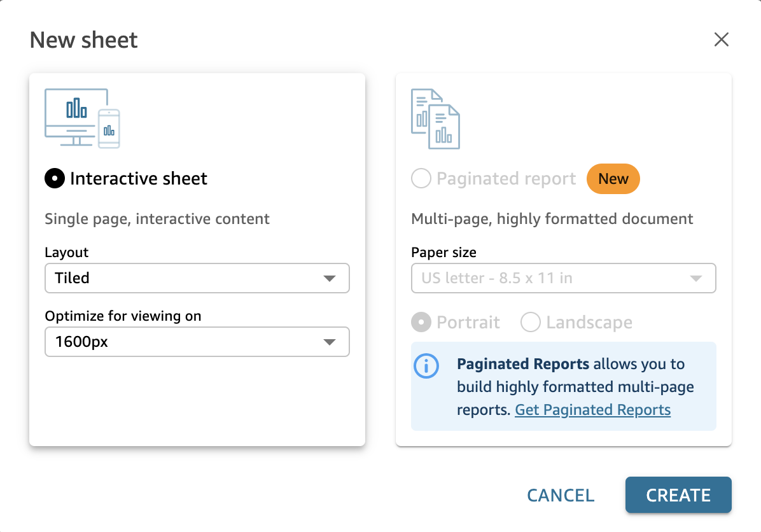Open the Paper size US letter dropdown
Image resolution: width=761 pixels, height=532 pixels.
pyautogui.click(x=564, y=278)
